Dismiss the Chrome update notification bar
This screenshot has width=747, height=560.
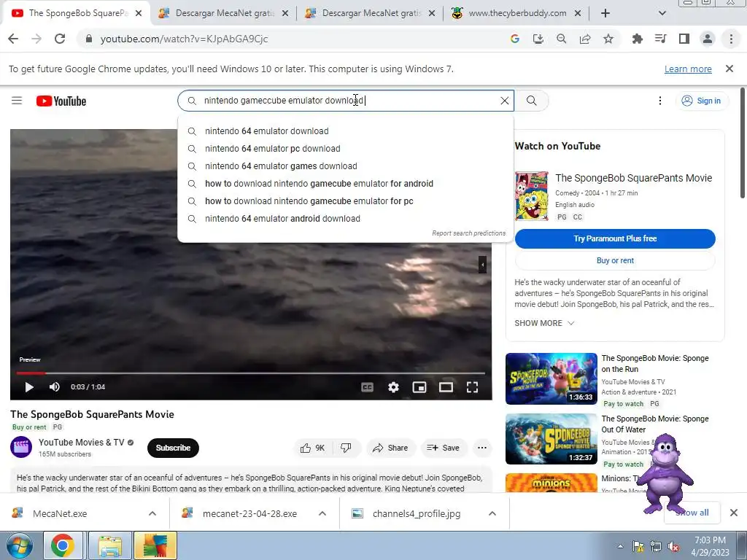click(x=729, y=69)
